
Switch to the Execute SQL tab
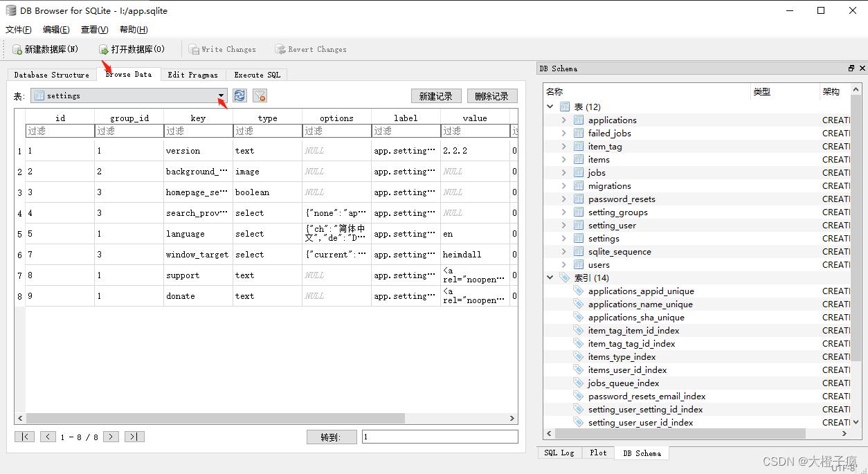click(x=257, y=75)
